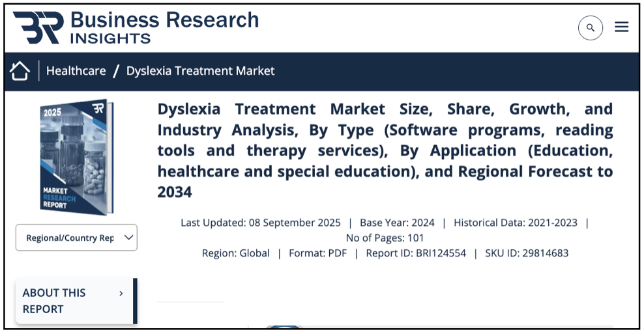Screen dimensions: 644x332
Task: Click the magnifying glass search icon
Action: 590,27
